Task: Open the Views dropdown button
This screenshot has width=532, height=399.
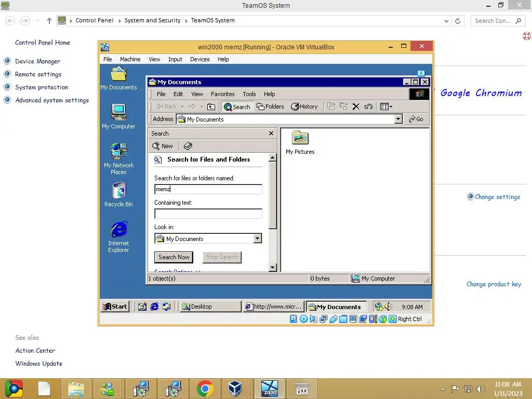Action: (x=386, y=107)
